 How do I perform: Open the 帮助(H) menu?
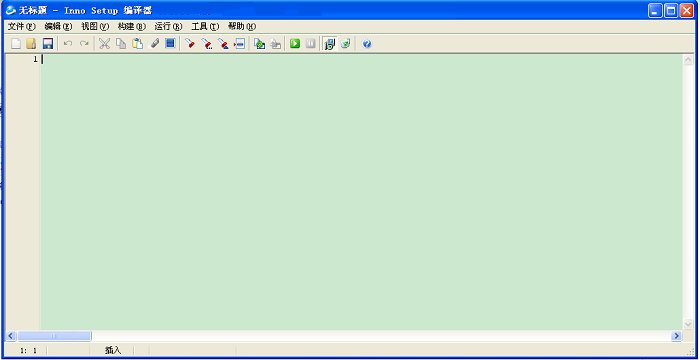(x=242, y=26)
